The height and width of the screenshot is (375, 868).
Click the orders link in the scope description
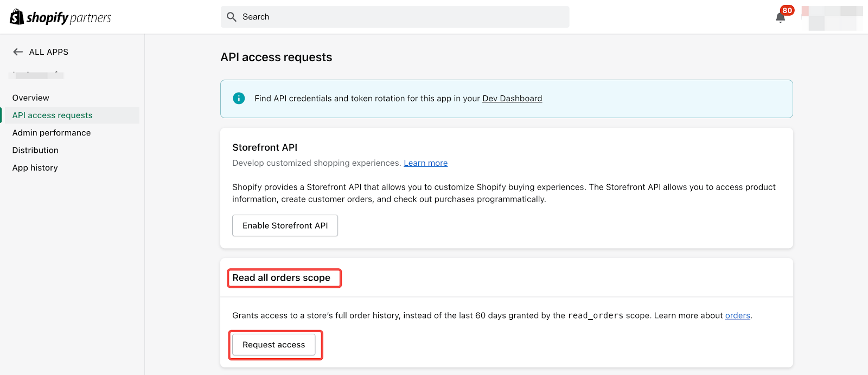pyautogui.click(x=737, y=315)
